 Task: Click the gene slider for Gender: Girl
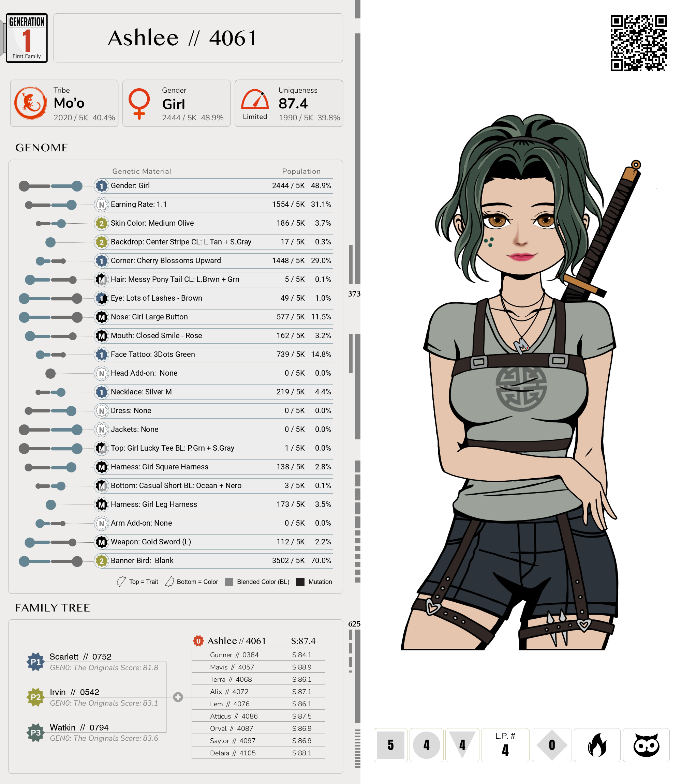click(x=50, y=186)
